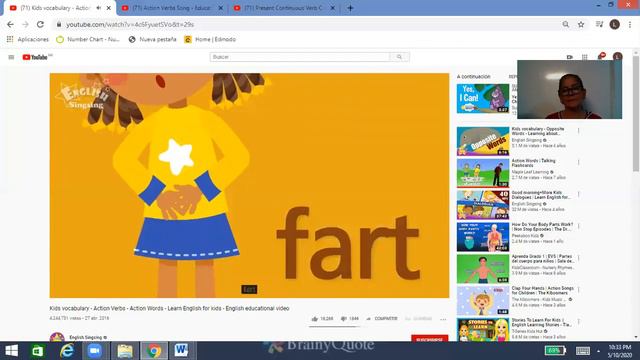Screen dimensions: 640x360
Task: Bookmark this page with the star icon
Action: tap(581, 24)
